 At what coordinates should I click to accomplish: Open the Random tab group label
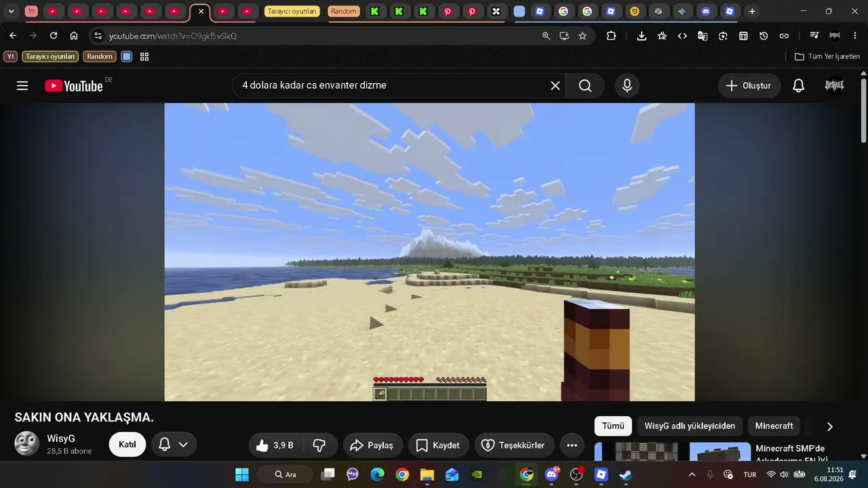[344, 12]
